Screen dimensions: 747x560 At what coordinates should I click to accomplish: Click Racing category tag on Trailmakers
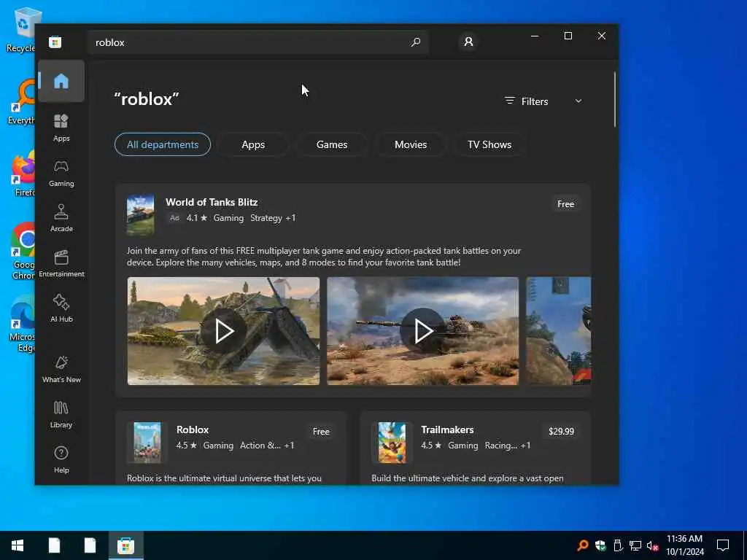500,446
